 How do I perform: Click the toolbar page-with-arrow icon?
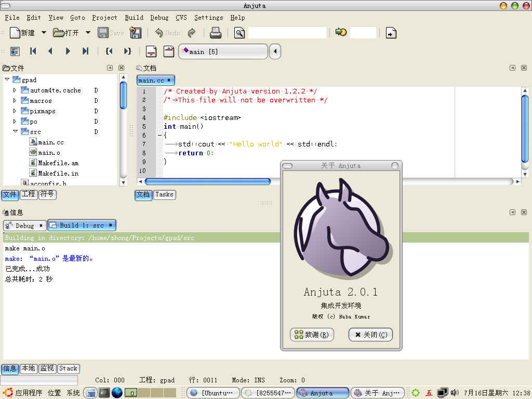(391, 33)
